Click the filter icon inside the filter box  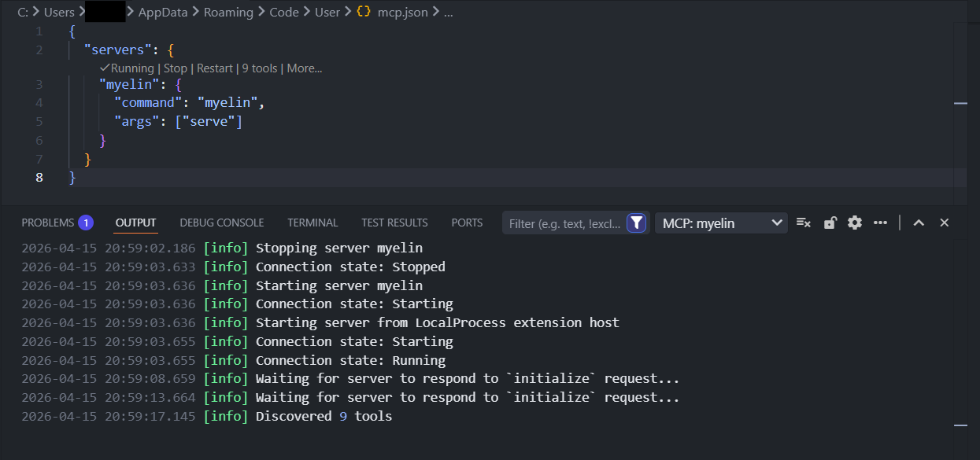coord(636,223)
